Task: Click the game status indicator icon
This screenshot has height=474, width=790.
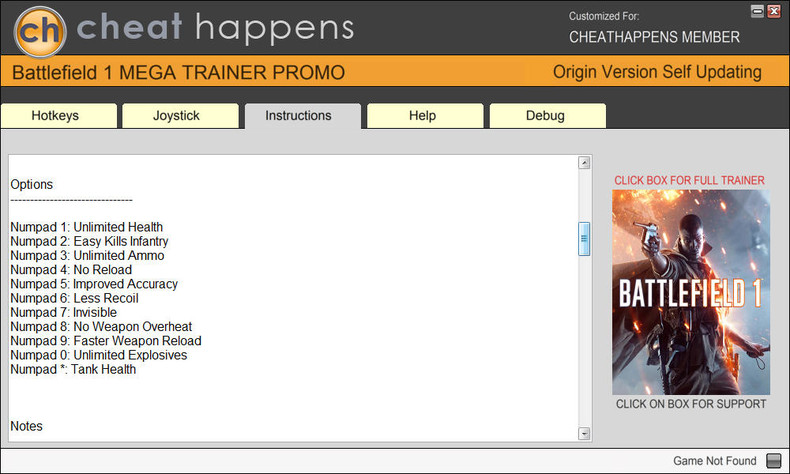Action: (773, 460)
